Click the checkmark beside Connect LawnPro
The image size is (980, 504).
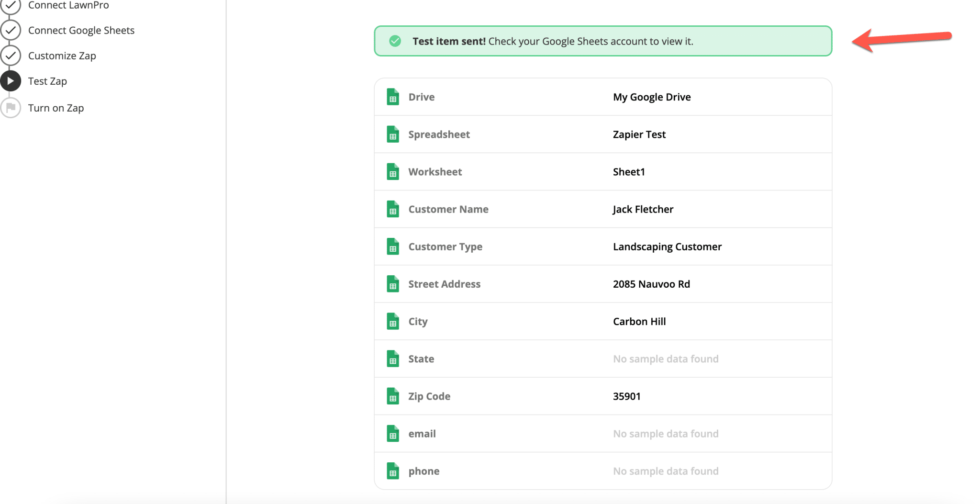(x=11, y=4)
